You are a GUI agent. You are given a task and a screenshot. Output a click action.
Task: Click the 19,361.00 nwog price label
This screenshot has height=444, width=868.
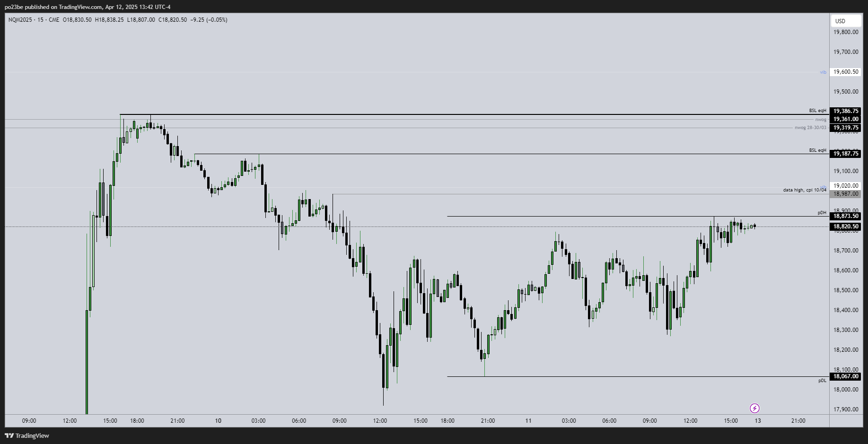click(x=845, y=119)
